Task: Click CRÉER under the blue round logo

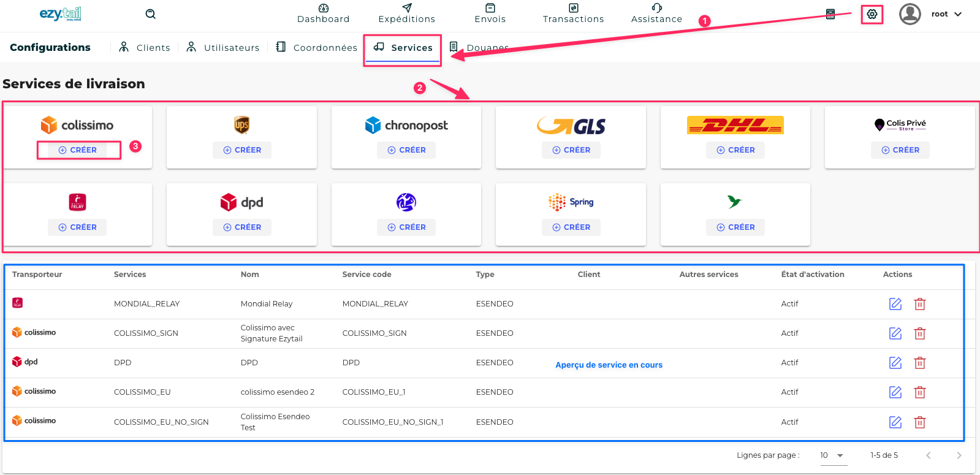Action: click(x=406, y=227)
